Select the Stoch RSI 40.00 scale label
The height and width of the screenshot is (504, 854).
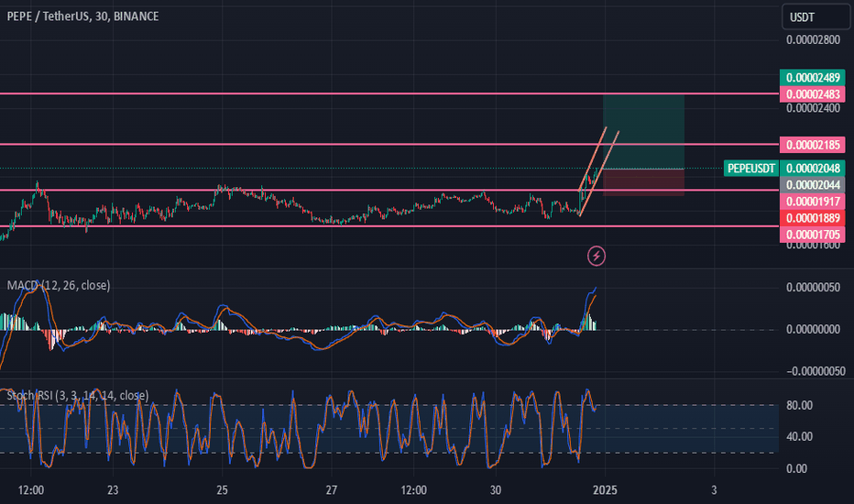tap(799, 437)
